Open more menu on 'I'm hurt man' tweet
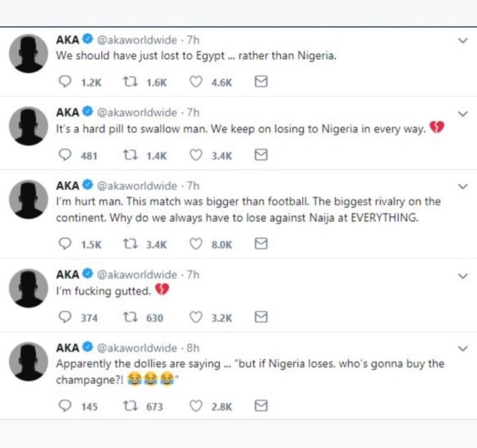 [463, 187]
